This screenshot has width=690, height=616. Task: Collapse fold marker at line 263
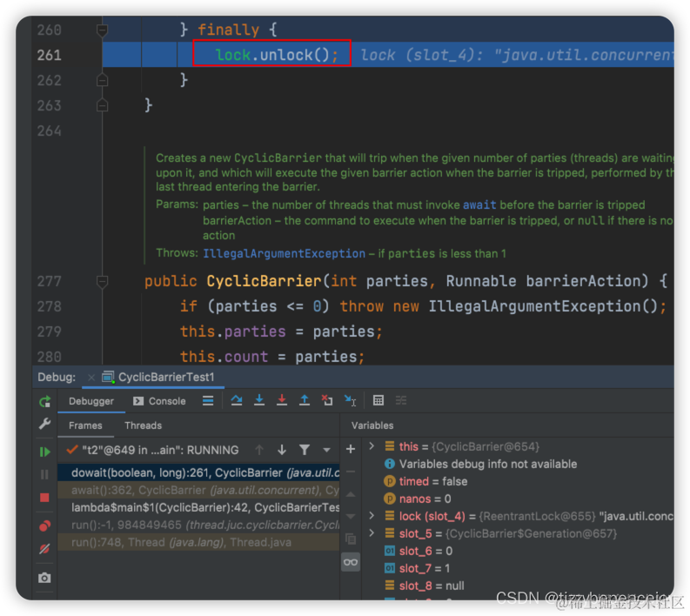coord(102,105)
